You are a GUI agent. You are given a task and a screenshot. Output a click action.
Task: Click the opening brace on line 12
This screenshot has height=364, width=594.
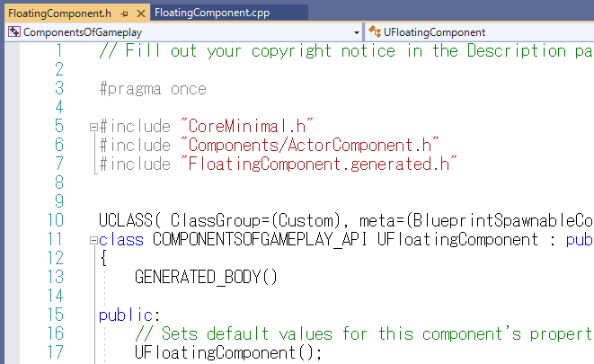(x=103, y=259)
